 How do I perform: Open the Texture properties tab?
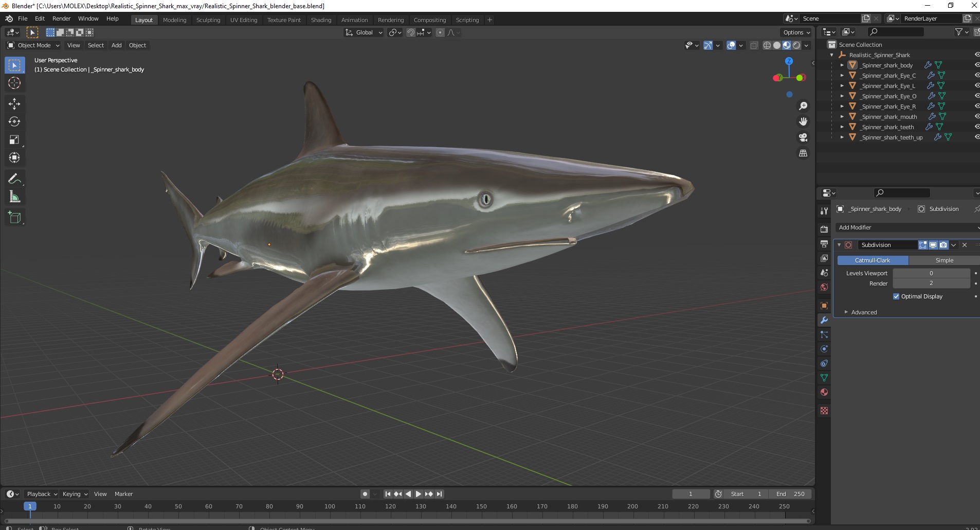point(824,411)
